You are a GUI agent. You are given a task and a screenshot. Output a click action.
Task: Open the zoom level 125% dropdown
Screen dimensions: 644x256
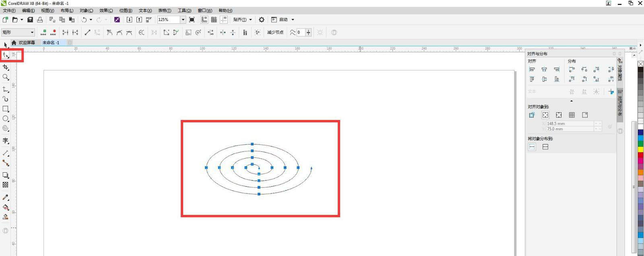click(183, 20)
